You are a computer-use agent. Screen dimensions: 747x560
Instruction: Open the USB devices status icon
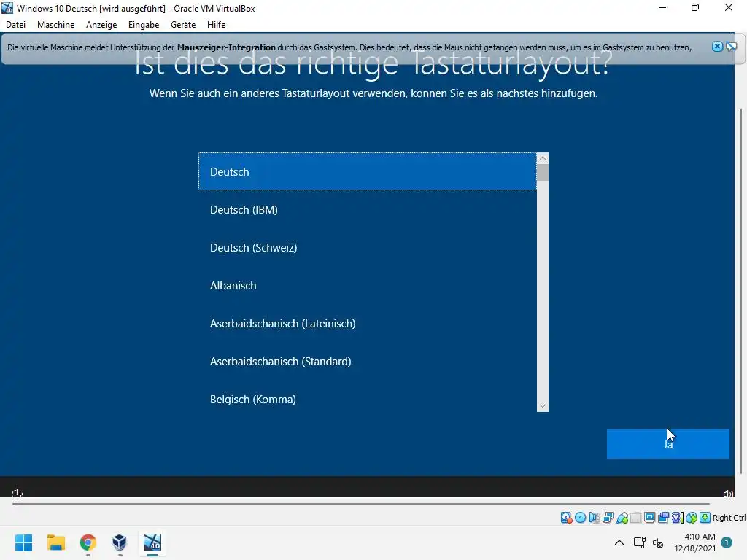click(622, 518)
